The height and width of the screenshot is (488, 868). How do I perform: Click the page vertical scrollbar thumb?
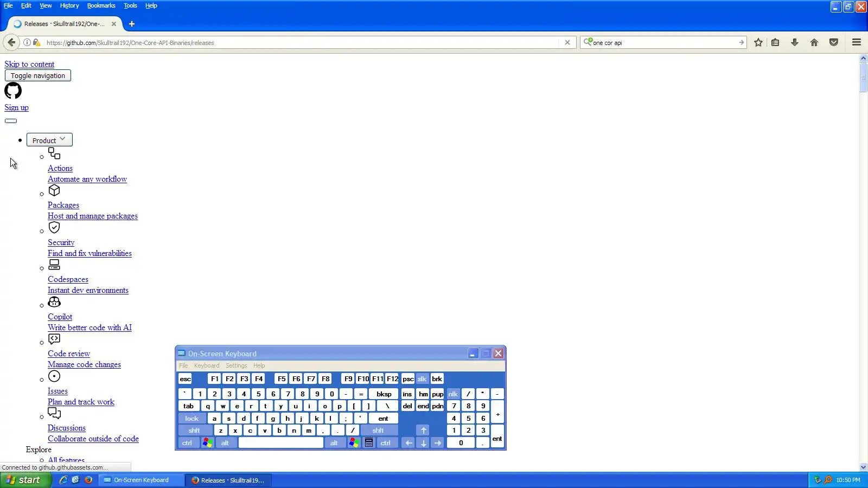864,78
